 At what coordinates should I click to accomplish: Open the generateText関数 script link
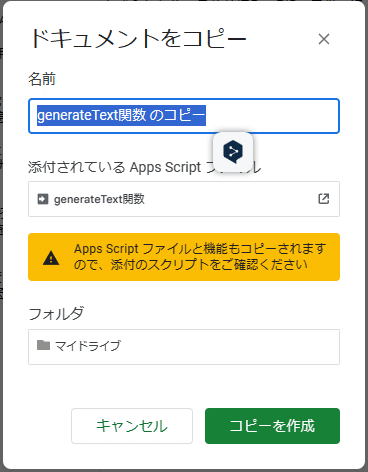99,199
